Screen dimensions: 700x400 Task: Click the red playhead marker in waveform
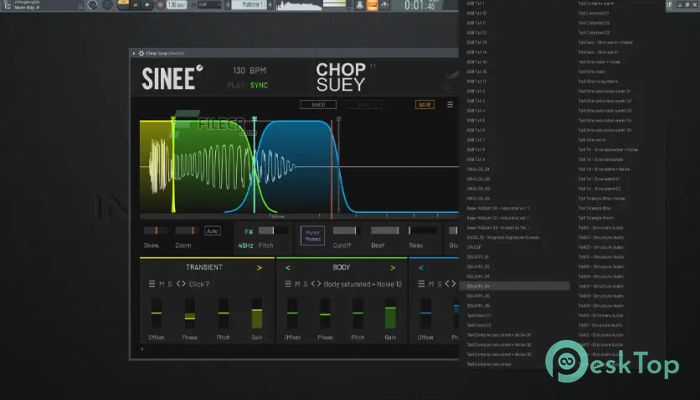pos(332,169)
